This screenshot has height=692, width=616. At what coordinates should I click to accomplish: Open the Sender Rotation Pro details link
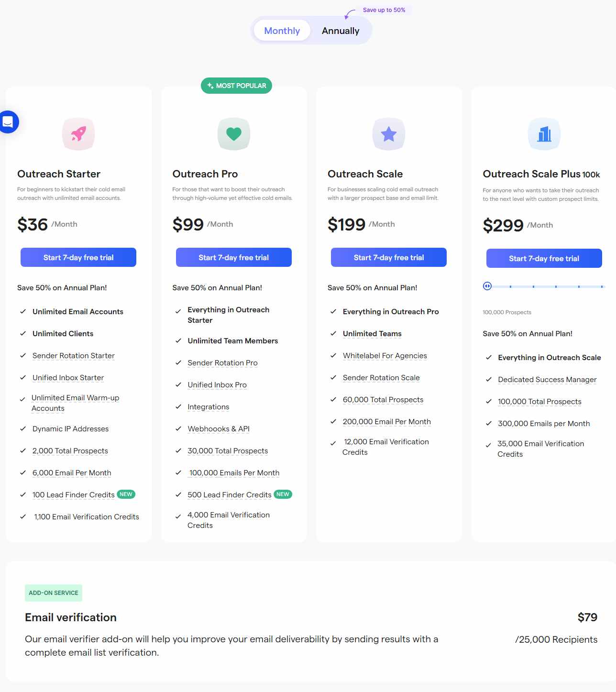(x=223, y=363)
